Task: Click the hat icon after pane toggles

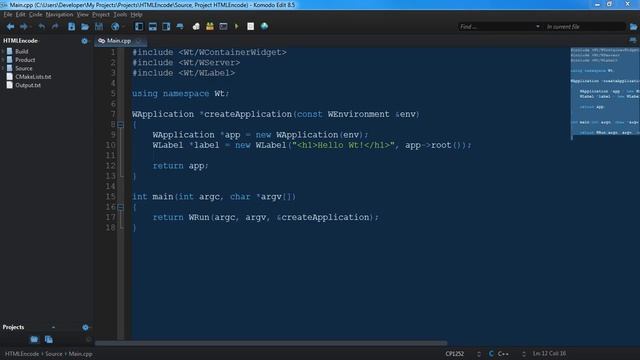Action: click(x=180, y=27)
